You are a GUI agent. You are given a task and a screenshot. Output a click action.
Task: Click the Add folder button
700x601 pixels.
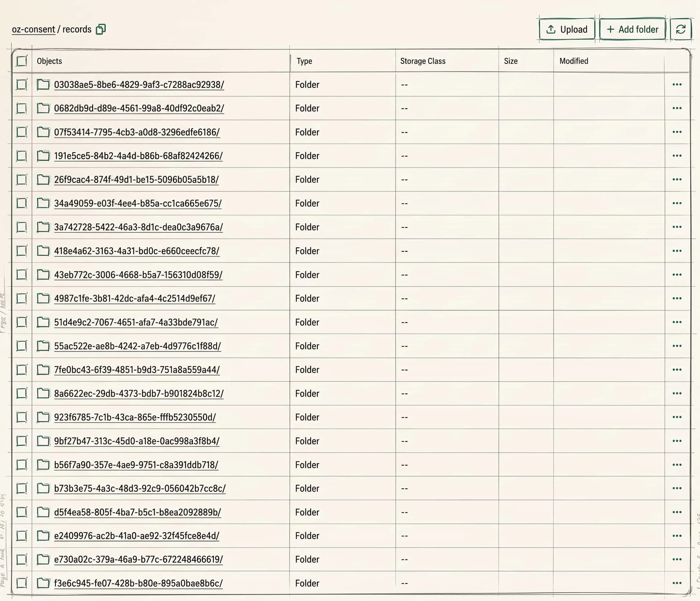[x=632, y=29]
